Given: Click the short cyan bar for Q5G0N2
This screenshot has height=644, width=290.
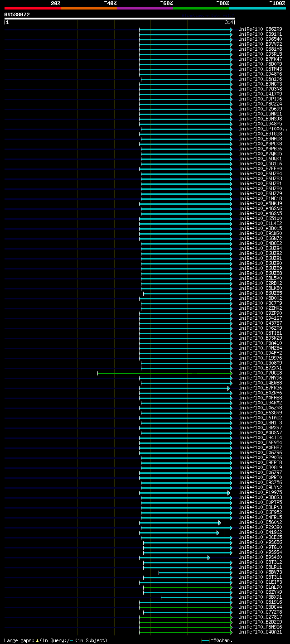Looking at the screenshot, I should pos(180,523).
